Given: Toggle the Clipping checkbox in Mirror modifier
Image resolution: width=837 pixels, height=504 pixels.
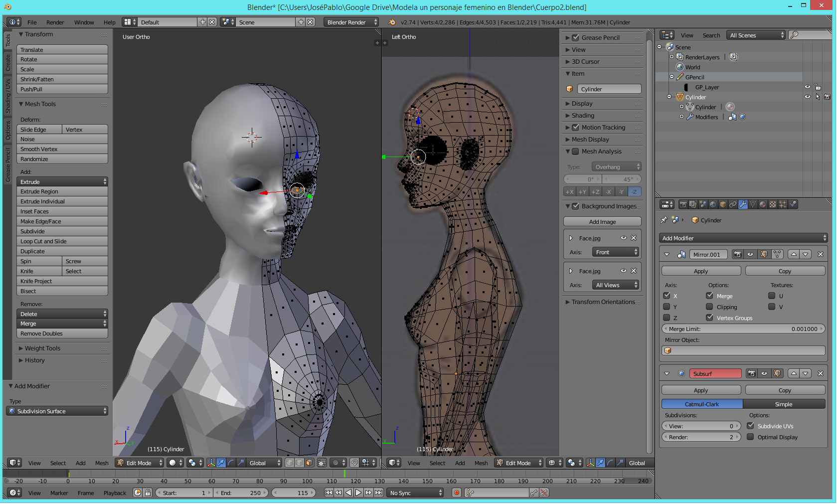Looking at the screenshot, I should tap(709, 307).
